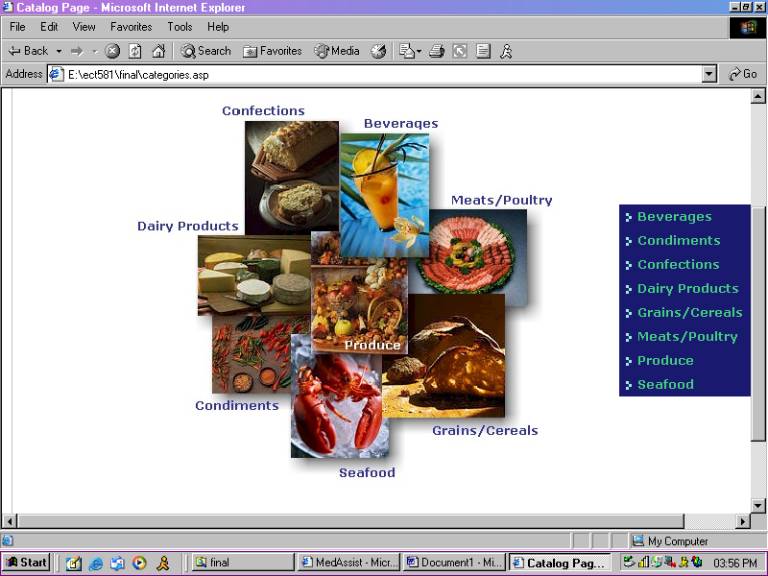Expand the address bar dropdown
Viewport: 768px width, 576px height.
point(709,74)
